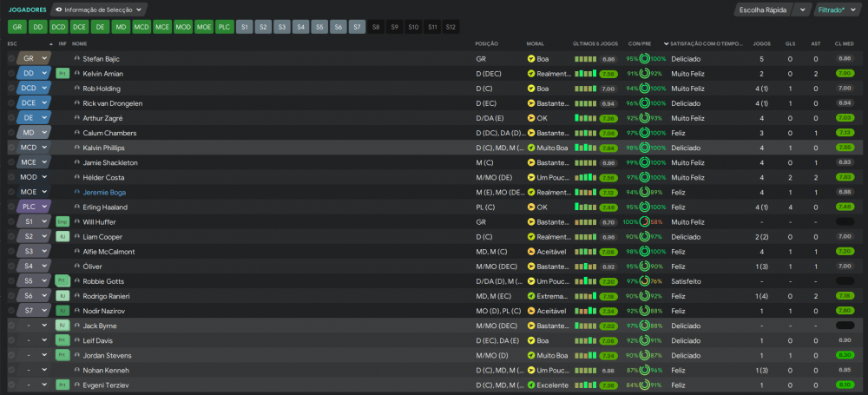Sort by the MORAL column header
Screen dimensions: 868x395
click(x=536, y=43)
